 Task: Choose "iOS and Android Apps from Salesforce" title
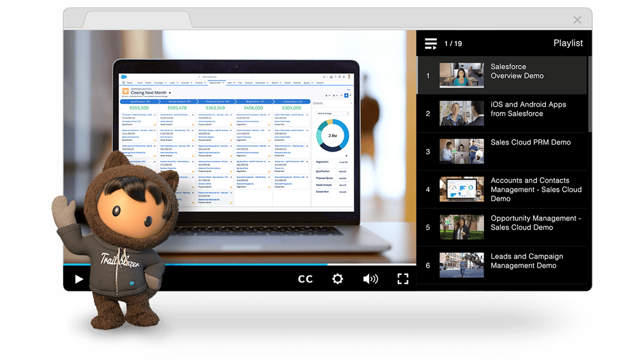(x=528, y=109)
